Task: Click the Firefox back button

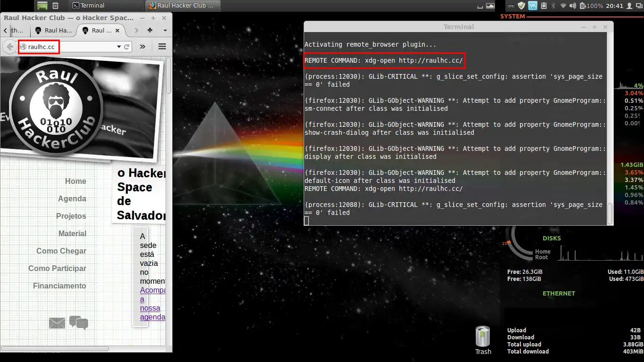Action: click(10, 47)
